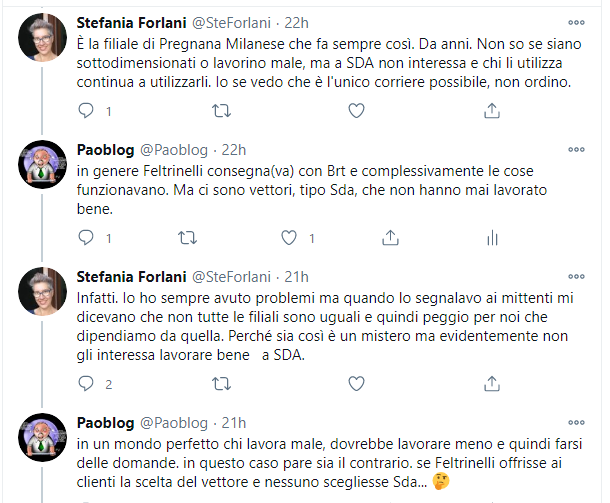Open more options menu on Paoblog's 22h tweet
The width and height of the screenshot is (610, 503).
tap(577, 150)
